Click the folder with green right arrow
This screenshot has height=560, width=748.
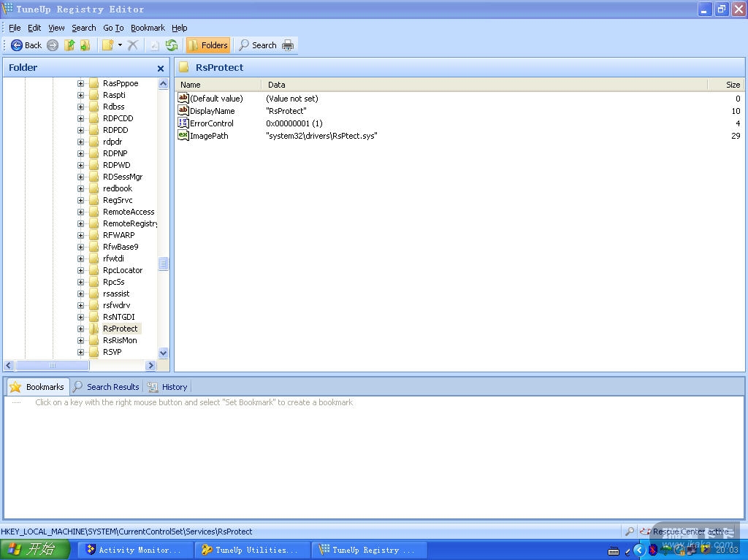85,45
